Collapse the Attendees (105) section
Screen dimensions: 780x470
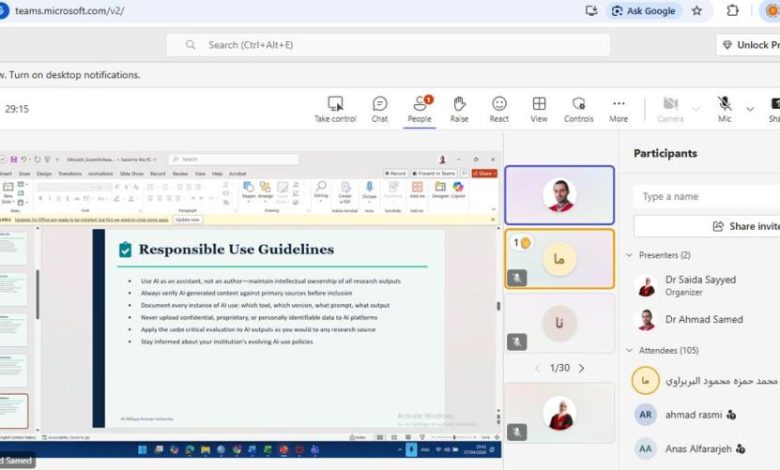630,350
